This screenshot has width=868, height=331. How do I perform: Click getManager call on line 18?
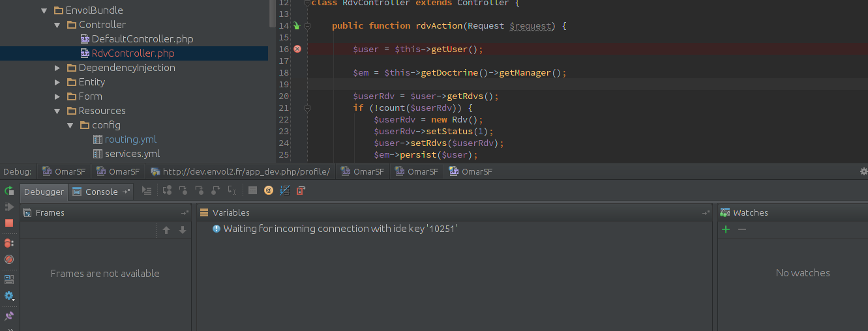(x=525, y=73)
